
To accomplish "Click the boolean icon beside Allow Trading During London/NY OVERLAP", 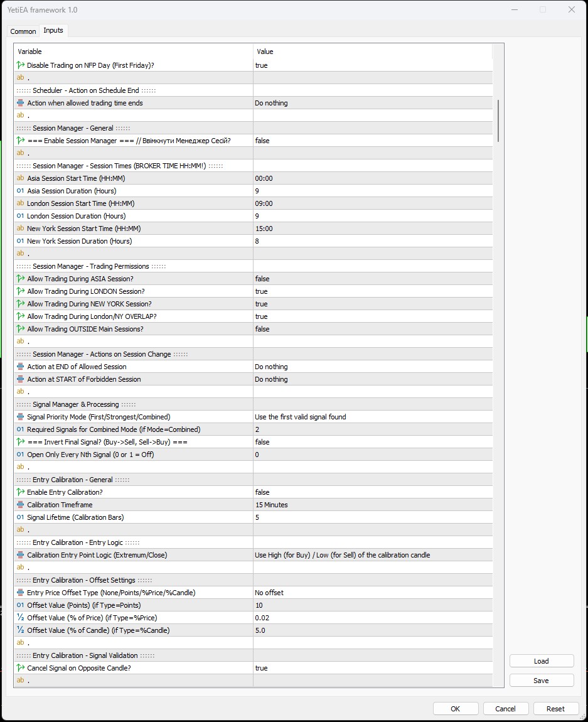I will (x=20, y=316).
